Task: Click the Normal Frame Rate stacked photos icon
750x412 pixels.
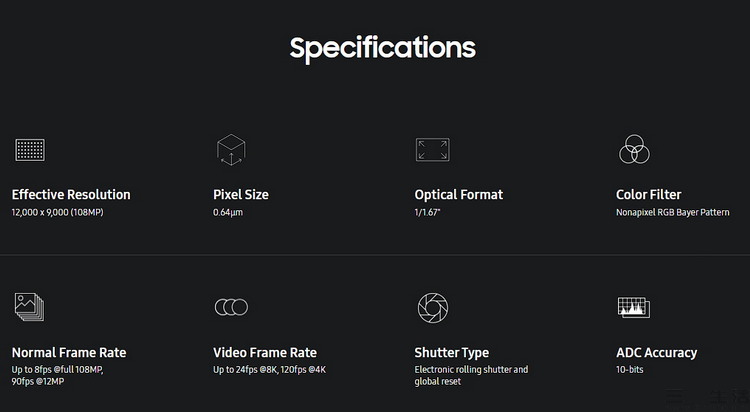Action: coord(30,307)
